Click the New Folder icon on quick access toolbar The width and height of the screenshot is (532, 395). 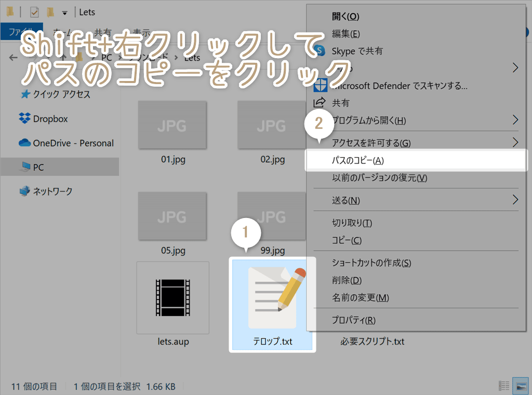tap(49, 11)
